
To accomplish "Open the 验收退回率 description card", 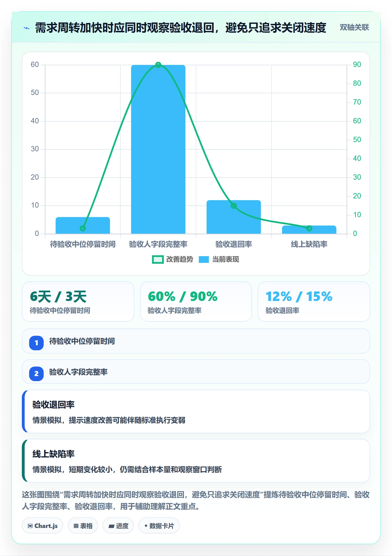I will pyautogui.click(x=196, y=411).
